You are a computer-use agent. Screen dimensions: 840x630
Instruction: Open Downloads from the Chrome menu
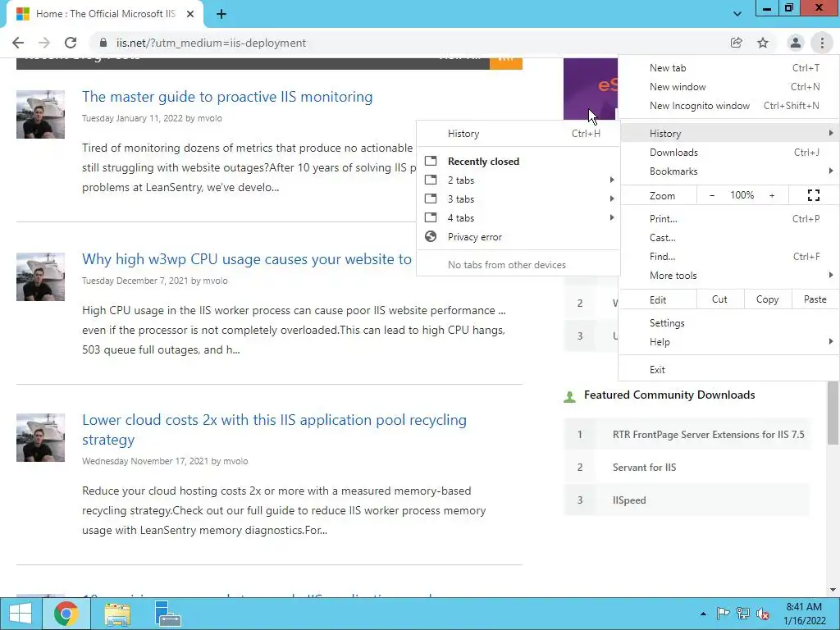[x=728, y=152]
